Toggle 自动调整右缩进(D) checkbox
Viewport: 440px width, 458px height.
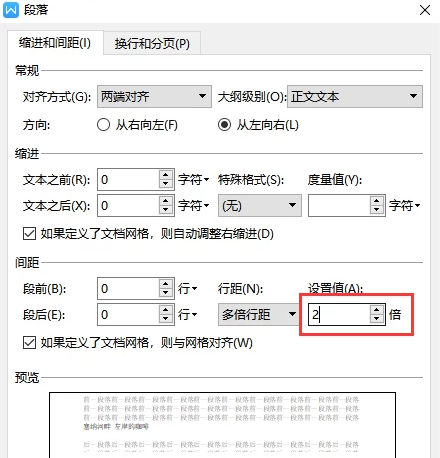pyautogui.click(x=29, y=234)
